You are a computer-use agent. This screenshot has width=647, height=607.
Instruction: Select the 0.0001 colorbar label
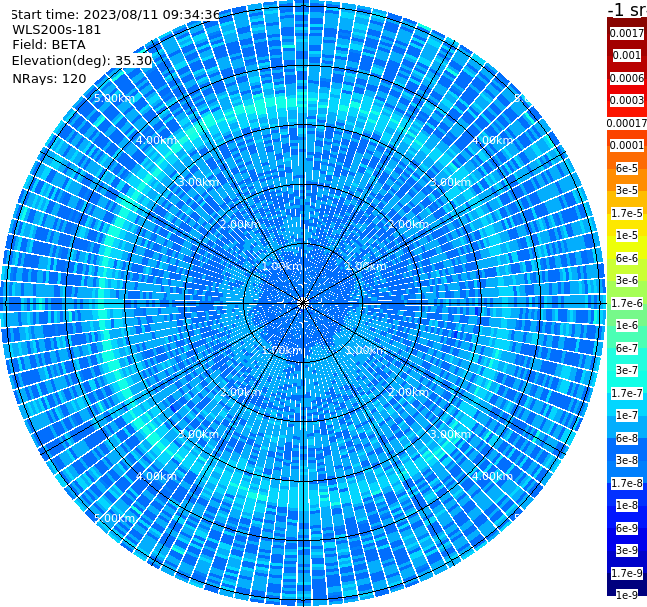coord(627,145)
